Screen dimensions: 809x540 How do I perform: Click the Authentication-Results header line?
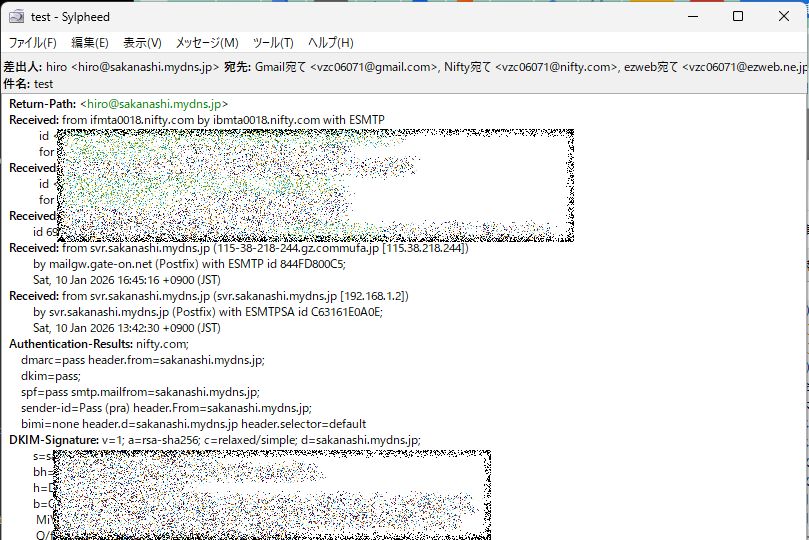[x=98, y=344]
